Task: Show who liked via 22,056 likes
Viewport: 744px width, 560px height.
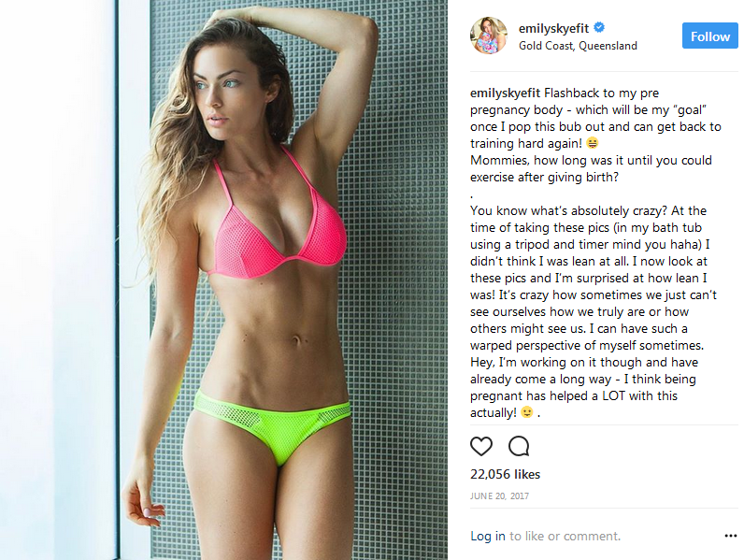Action: click(x=506, y=474)
